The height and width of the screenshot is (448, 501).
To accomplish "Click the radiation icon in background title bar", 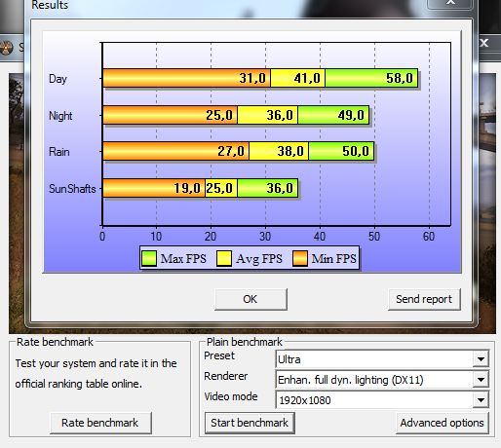I will click(6, 48).
